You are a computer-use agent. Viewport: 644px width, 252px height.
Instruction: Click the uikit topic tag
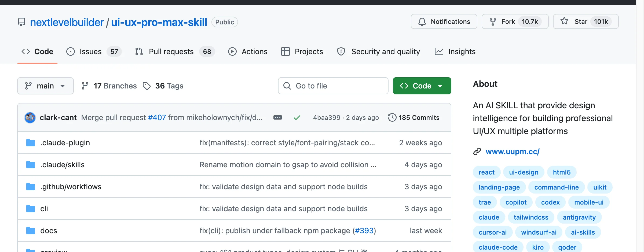pyautogui.click(x=600, y=187)
